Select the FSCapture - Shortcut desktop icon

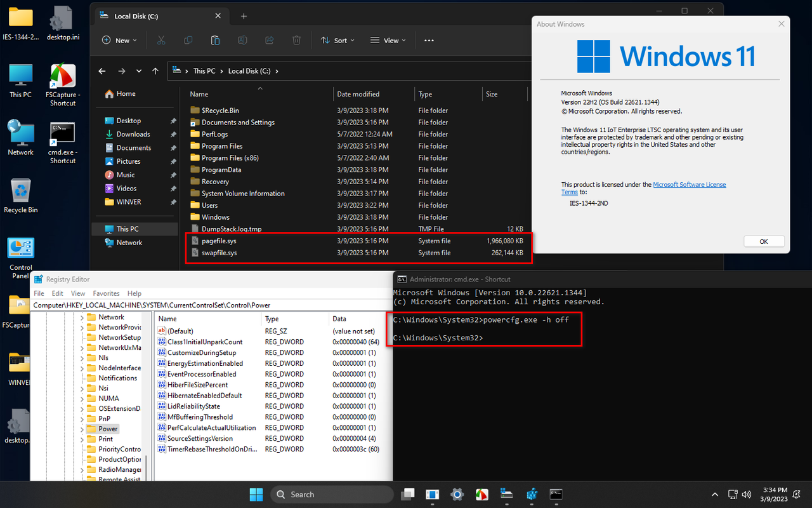(x=63, y=85)
